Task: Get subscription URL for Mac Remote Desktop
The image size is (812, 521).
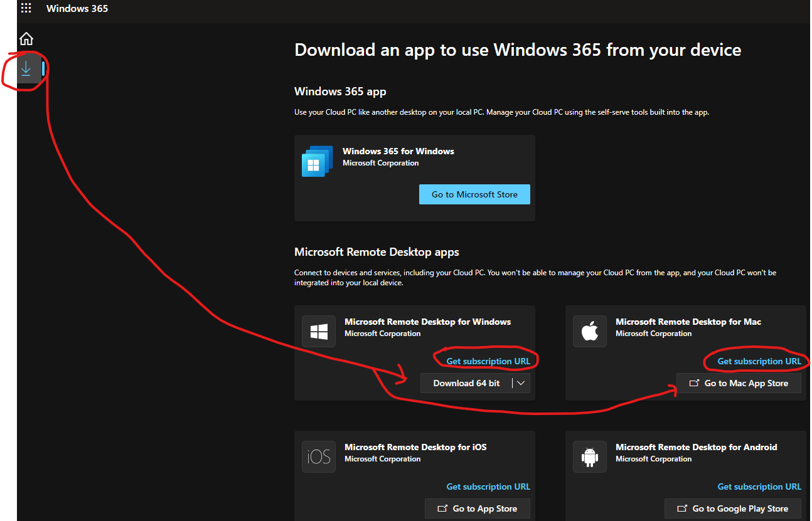Action: point(759,361)
